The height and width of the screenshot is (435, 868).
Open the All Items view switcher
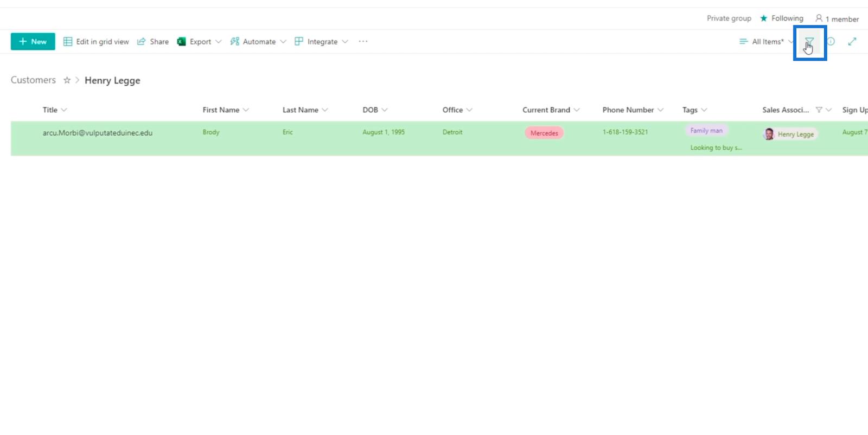click(767, 42)
